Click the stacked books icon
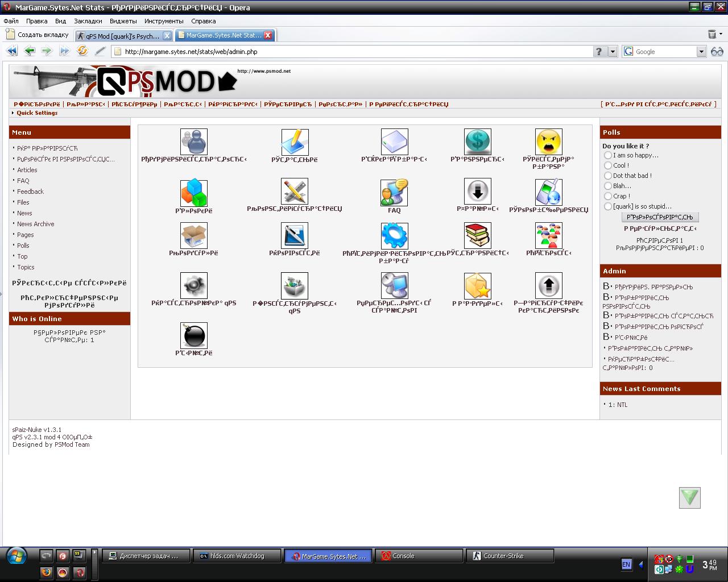Viewport: 728px width, 582px height. tap(478, 235)
